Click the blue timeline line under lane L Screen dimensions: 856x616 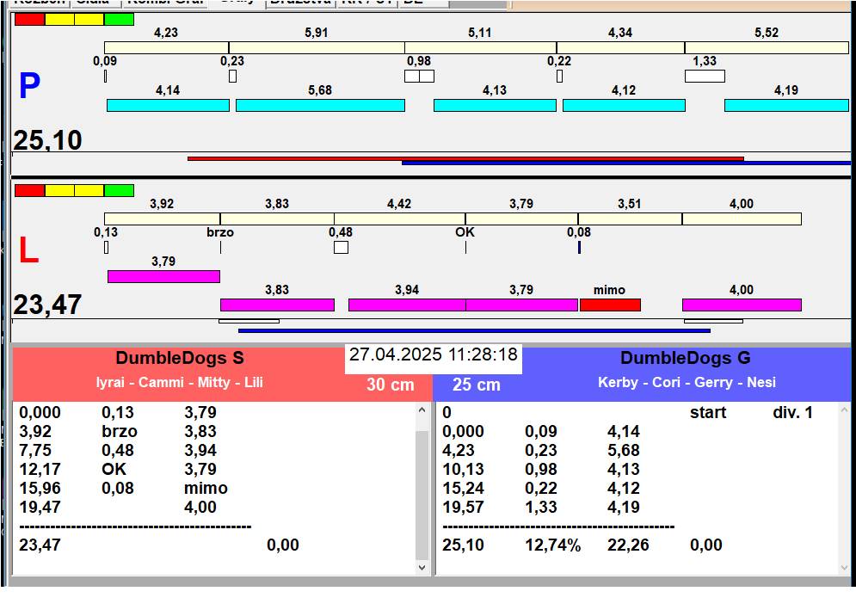coord(474,330)
